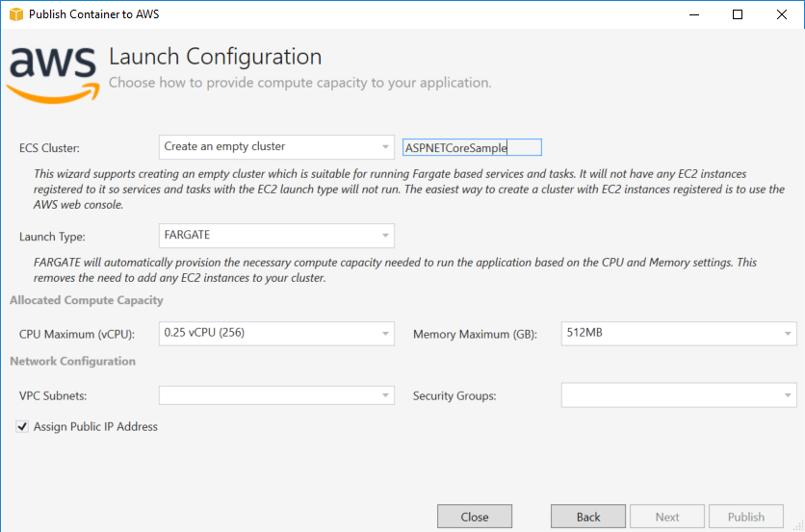
Task: Click the Launch Configuration heading
Action: (215, 57)
